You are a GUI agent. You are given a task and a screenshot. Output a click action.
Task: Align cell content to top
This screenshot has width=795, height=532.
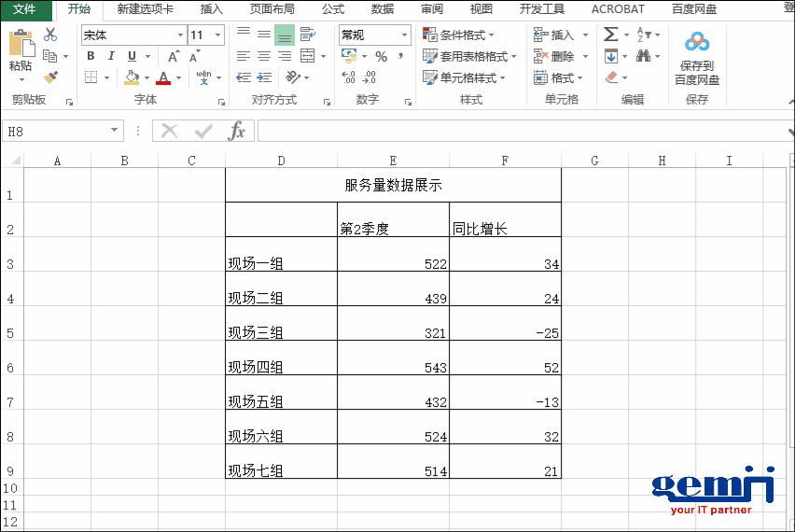244,35
